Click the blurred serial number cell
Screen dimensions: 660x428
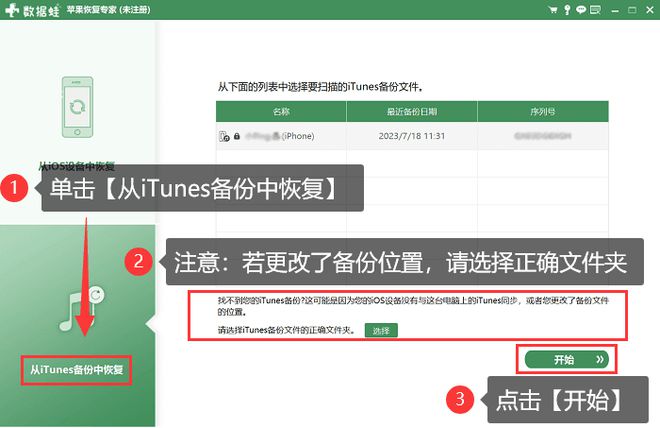543,136
